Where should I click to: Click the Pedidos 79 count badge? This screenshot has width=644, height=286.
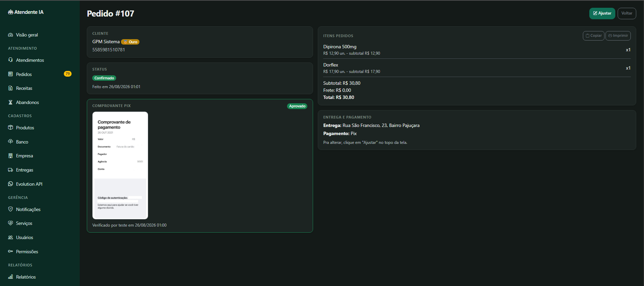point(68,74)
